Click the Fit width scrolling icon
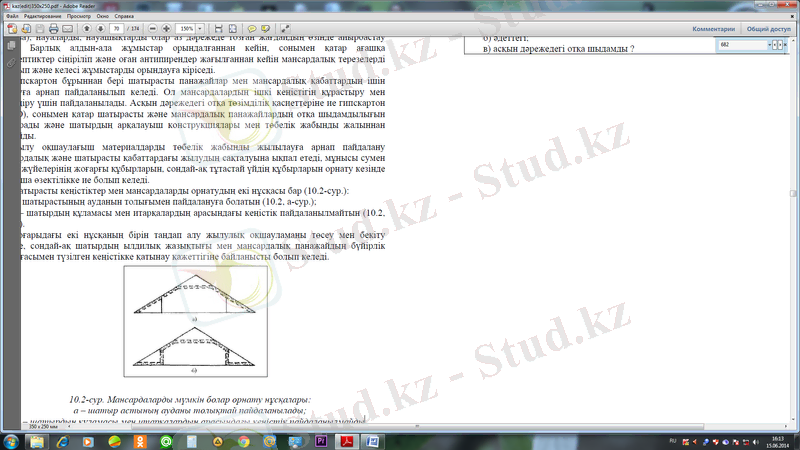800x450 pixels. click(x=218, y=29)
